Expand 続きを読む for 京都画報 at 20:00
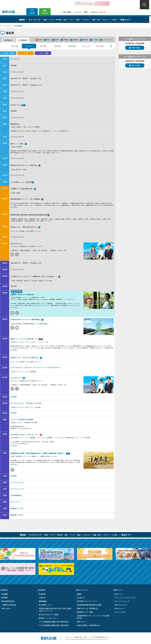This screenshot has height=644, width=151. coord(14,308)
